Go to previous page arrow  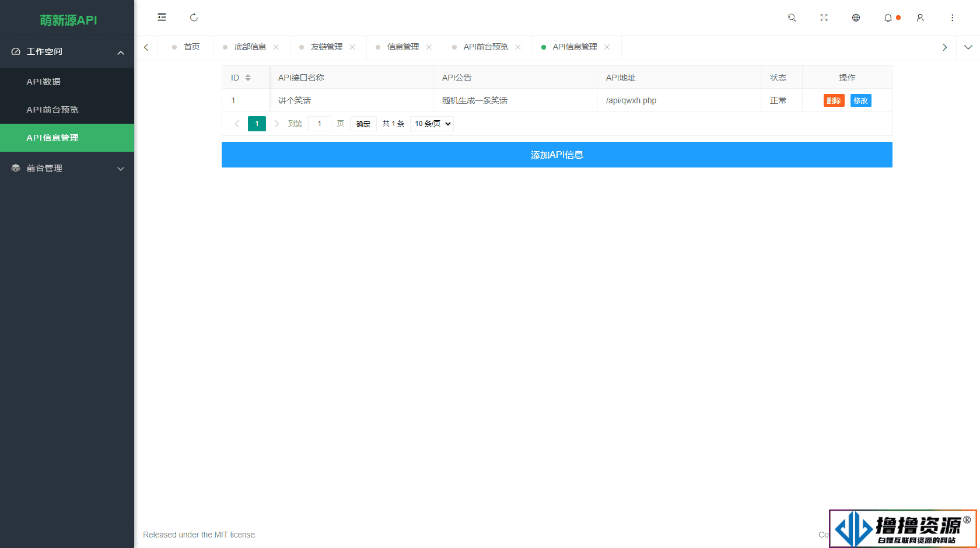click(237, 124)
